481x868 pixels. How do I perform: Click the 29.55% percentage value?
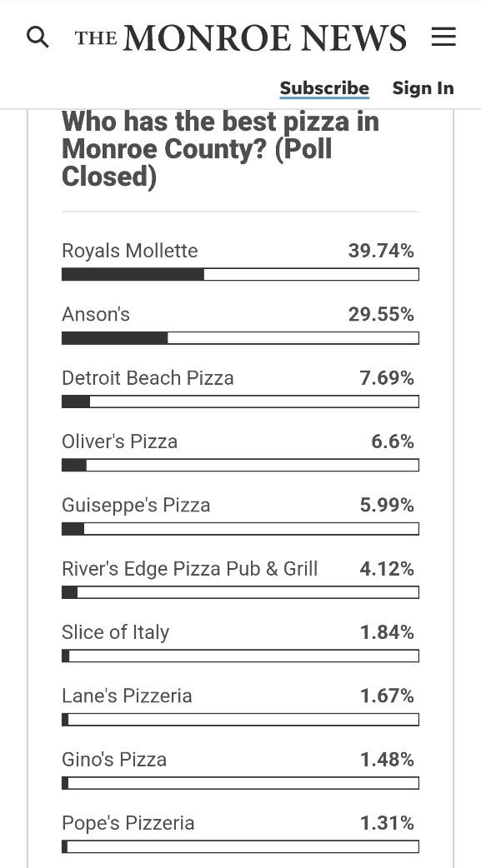(381, 314)
